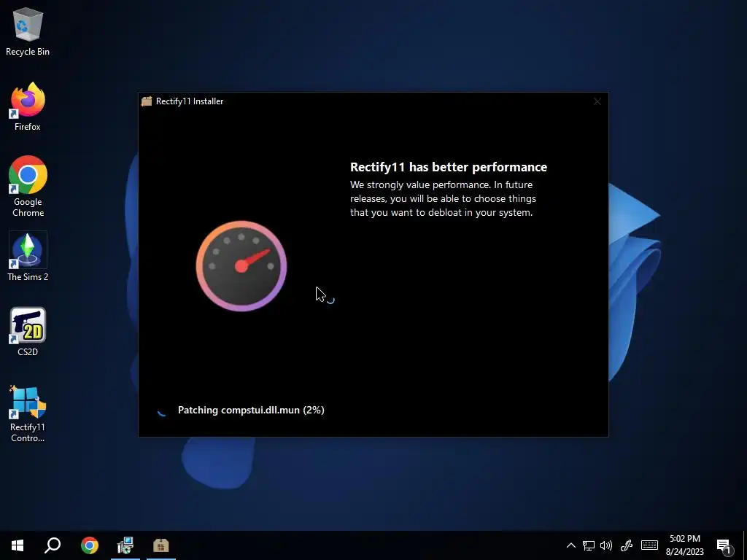Open the Recycle Bin desktop icon
The image size is (747, 560).
click(28, 32)
